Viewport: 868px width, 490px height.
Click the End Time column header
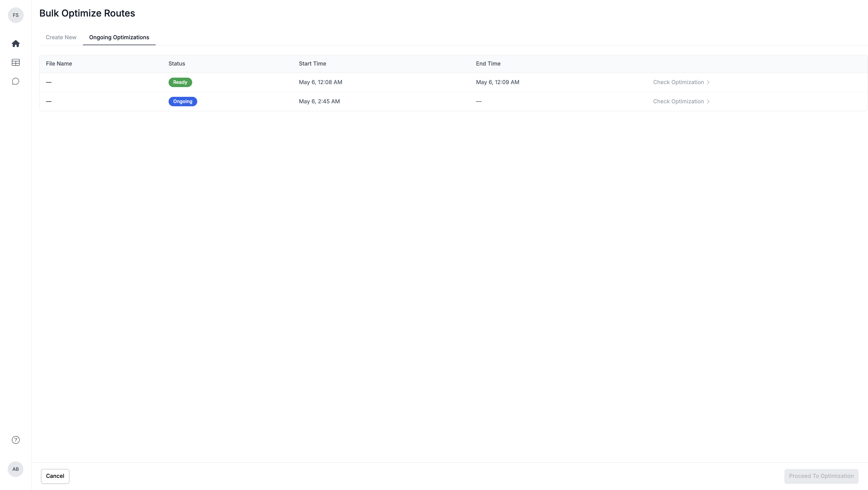[x=488, y=64]
